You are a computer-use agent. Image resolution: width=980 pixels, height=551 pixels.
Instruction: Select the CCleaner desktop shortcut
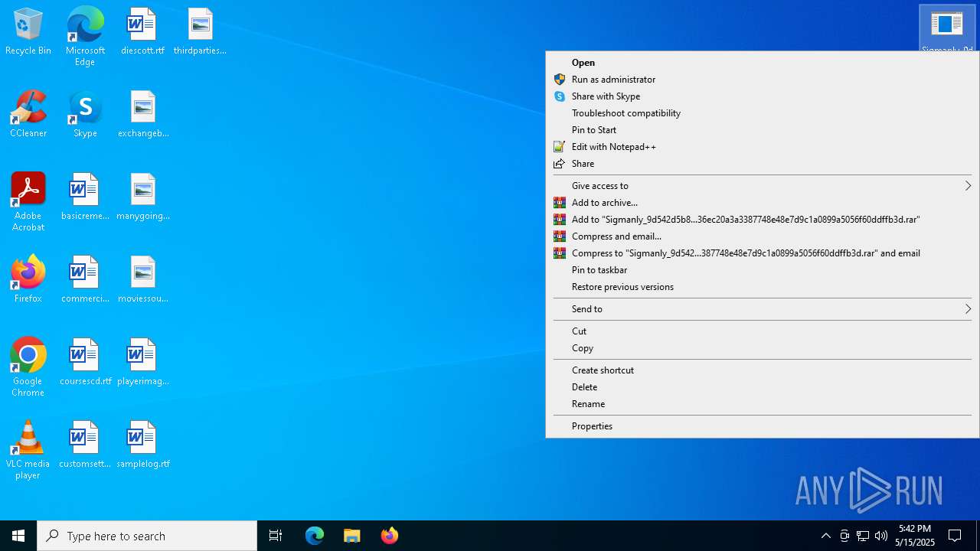tap(28, 115)
